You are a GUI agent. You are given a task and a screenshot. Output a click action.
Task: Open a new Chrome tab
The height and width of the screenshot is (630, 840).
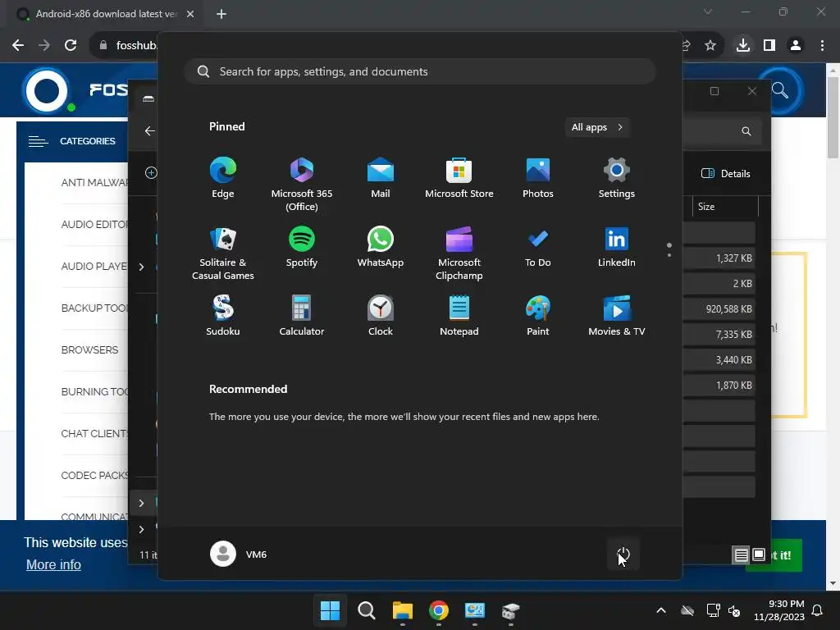pos(221,14)
